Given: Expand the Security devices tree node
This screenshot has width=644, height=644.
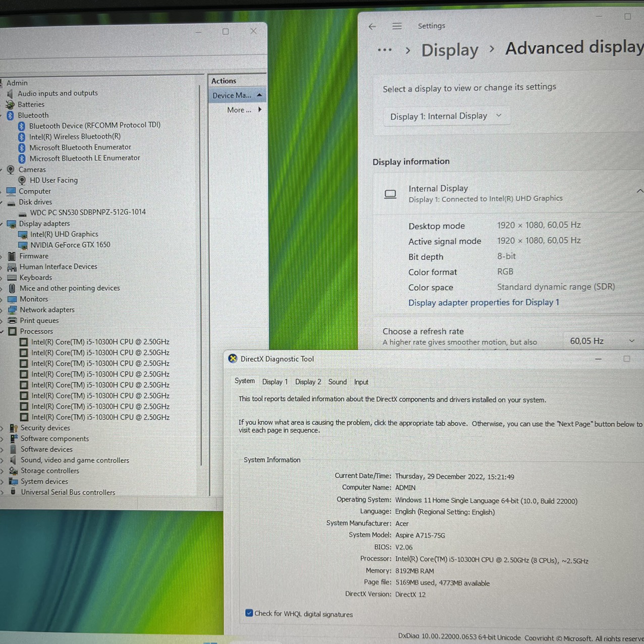Looking at the screenshot, I should [3, 428].
